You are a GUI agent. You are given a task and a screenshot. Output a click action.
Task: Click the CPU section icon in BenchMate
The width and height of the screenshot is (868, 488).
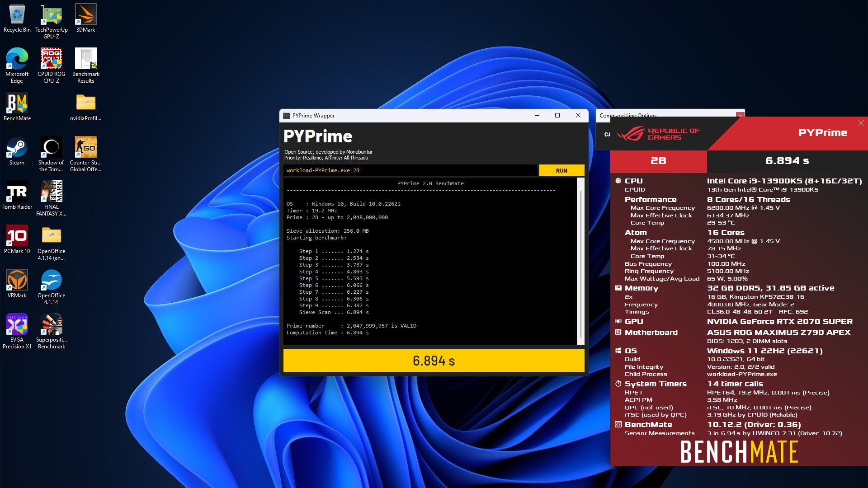coord(618,181)
